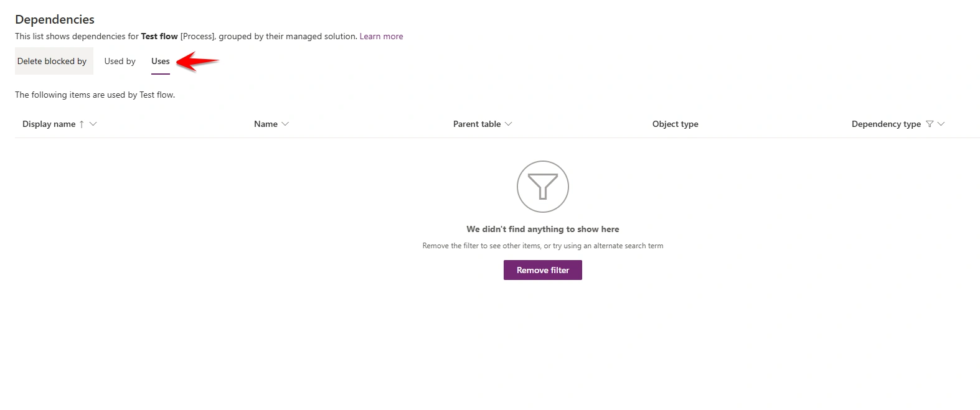Open the Learn more link
The width and height of the screenshot is (980, 410).
point(381,36)
